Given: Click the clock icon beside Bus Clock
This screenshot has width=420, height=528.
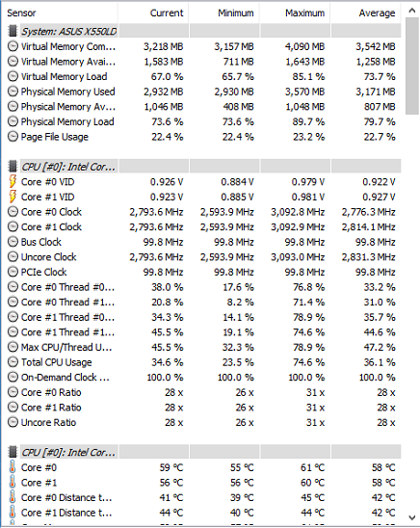Looking at the screenshot, I should tap(13, 242).
